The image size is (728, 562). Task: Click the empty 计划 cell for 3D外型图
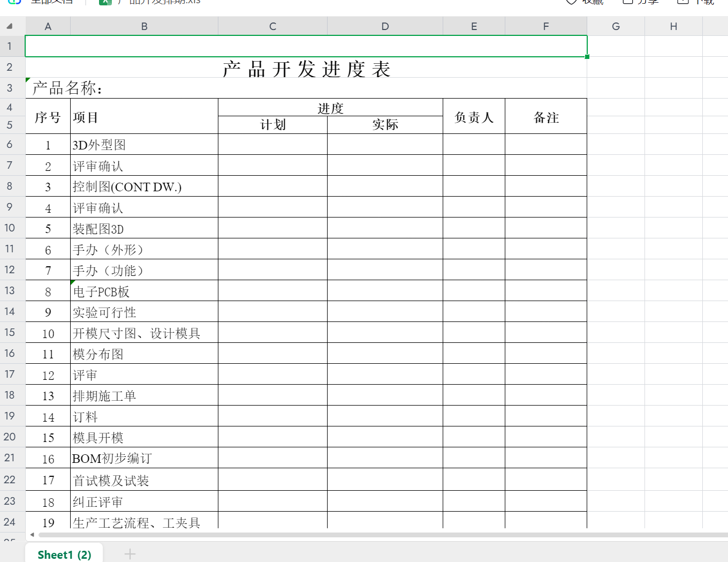point(273,145)
